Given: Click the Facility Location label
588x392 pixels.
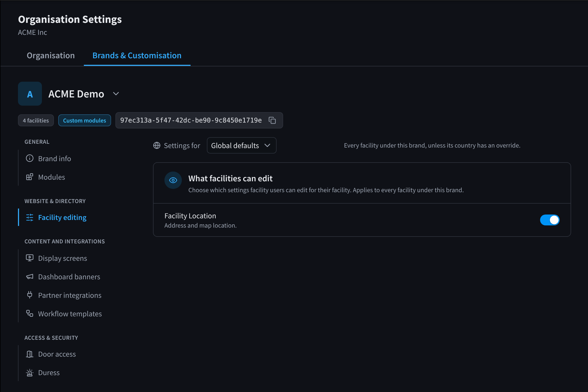Looking at the screenshot, I should click(190, 216).
